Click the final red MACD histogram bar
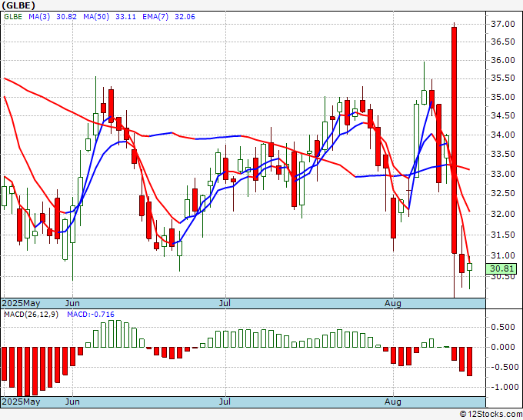This screenshot has height=420, width=523. [x=469, y=362]
